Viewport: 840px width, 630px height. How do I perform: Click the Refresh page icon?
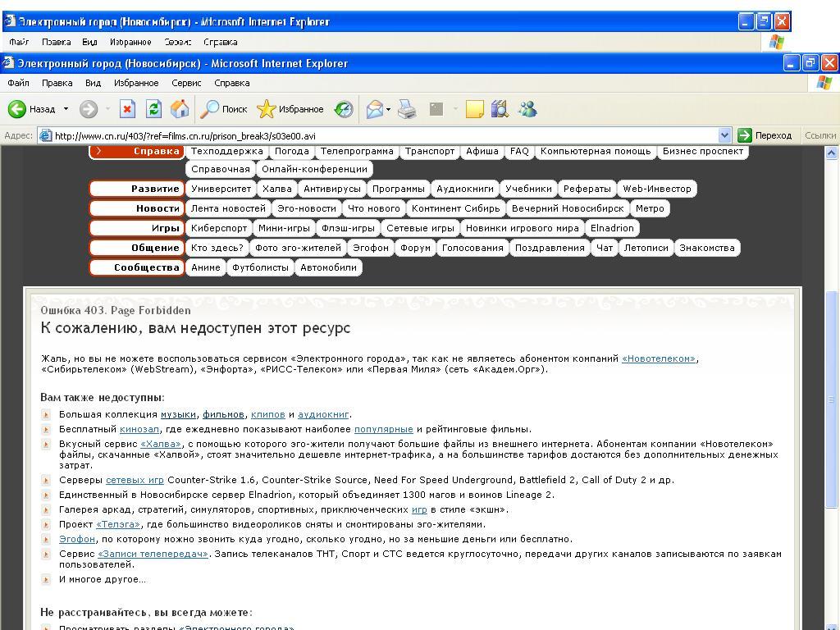(x=153, y=109)
